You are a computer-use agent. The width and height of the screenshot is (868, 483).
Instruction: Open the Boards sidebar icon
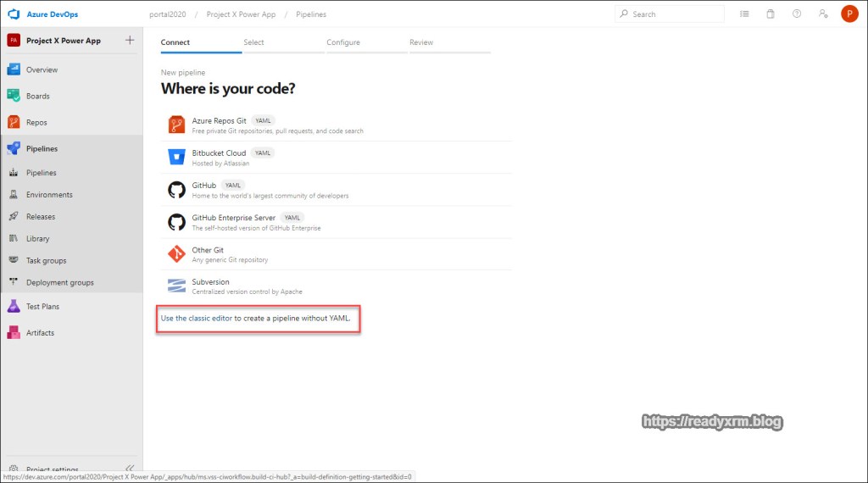pyautogui.click(x=14, y=96)
